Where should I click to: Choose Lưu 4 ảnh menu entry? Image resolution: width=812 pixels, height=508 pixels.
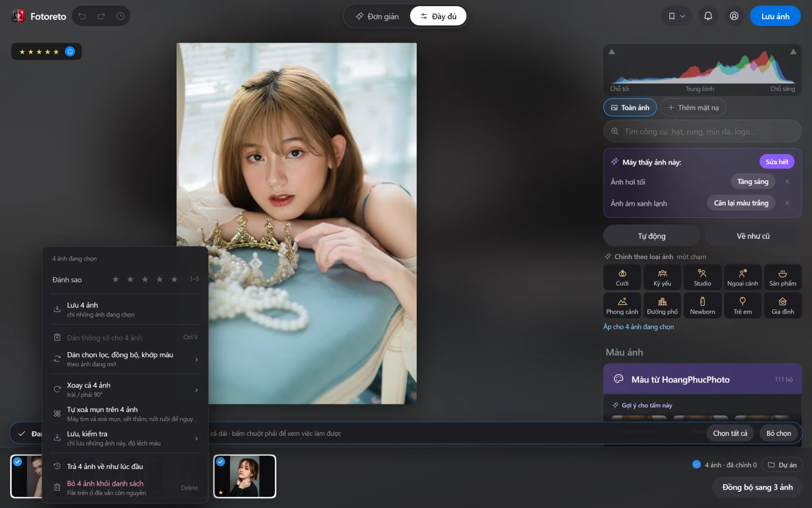point(126,309)
